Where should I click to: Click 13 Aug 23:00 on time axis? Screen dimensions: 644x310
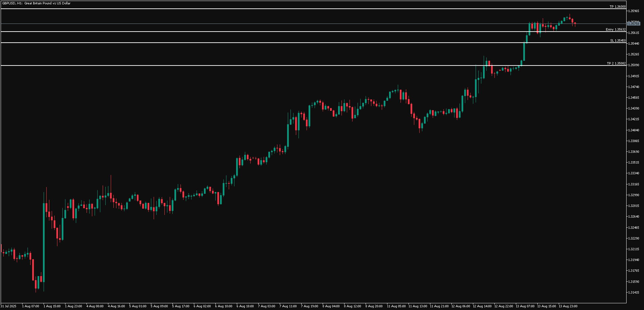(x=568, y=306)
